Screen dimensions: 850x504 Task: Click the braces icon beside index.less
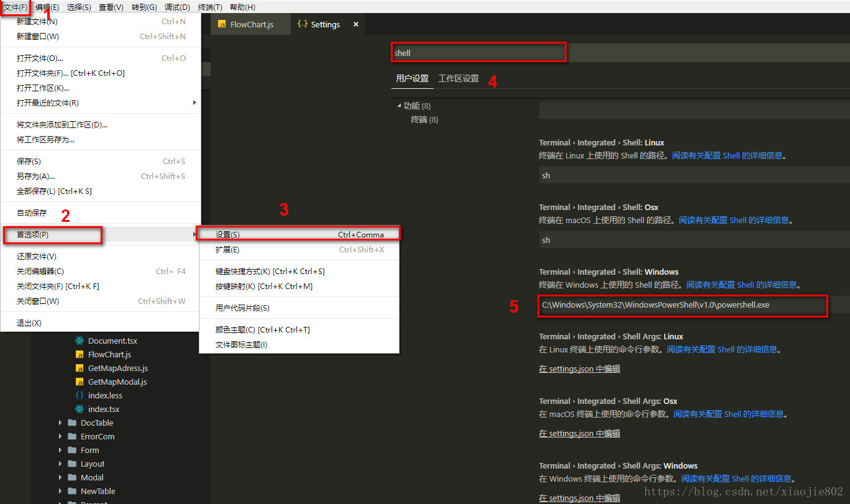point(80,395)
